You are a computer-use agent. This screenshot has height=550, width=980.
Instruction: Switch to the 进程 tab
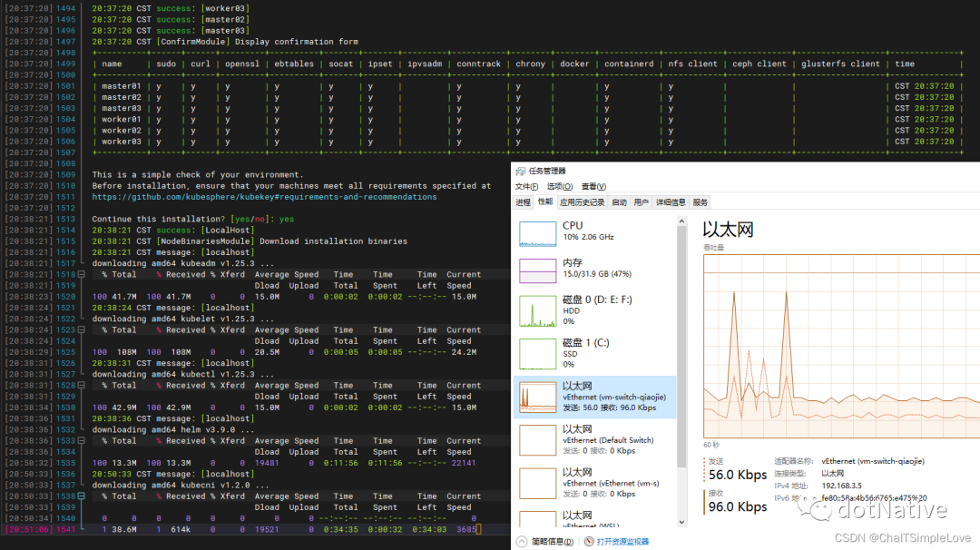(524, 201)
